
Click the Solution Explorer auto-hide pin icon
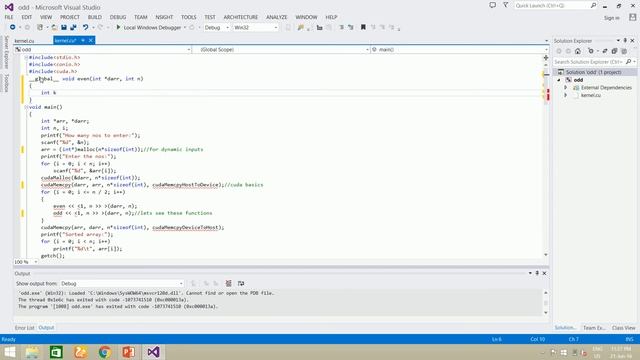625,41
